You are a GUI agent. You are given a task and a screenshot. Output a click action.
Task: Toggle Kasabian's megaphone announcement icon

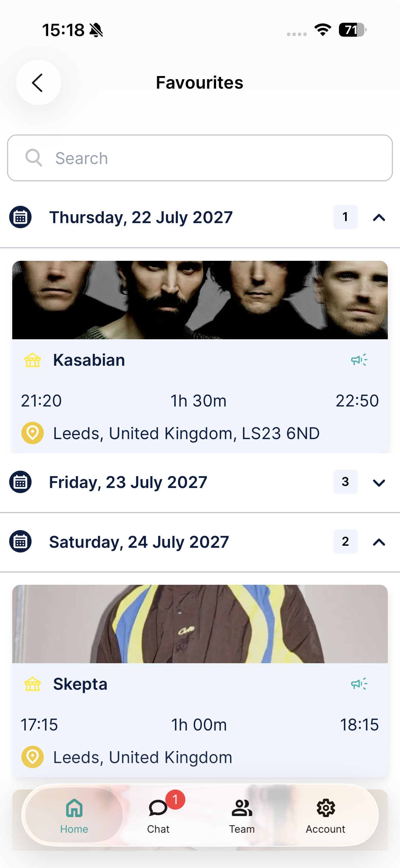coord(359,360)
